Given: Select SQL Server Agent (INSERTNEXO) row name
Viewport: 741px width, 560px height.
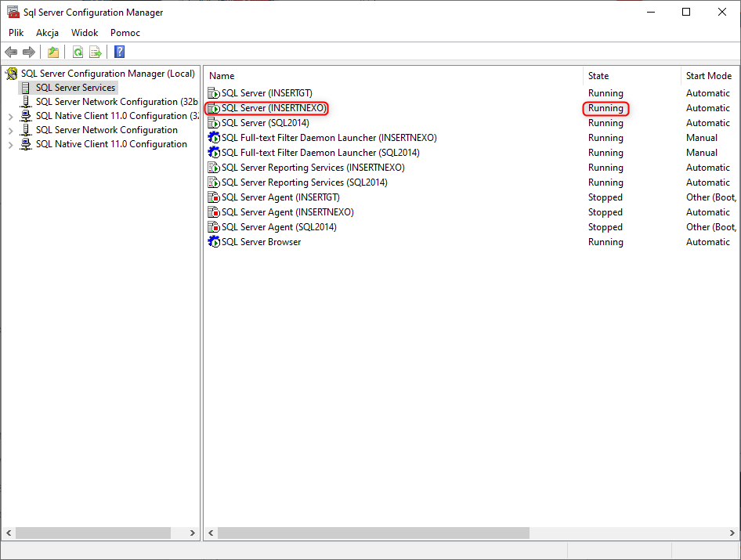Looking at the screenshot, I should tap(287, 212).
